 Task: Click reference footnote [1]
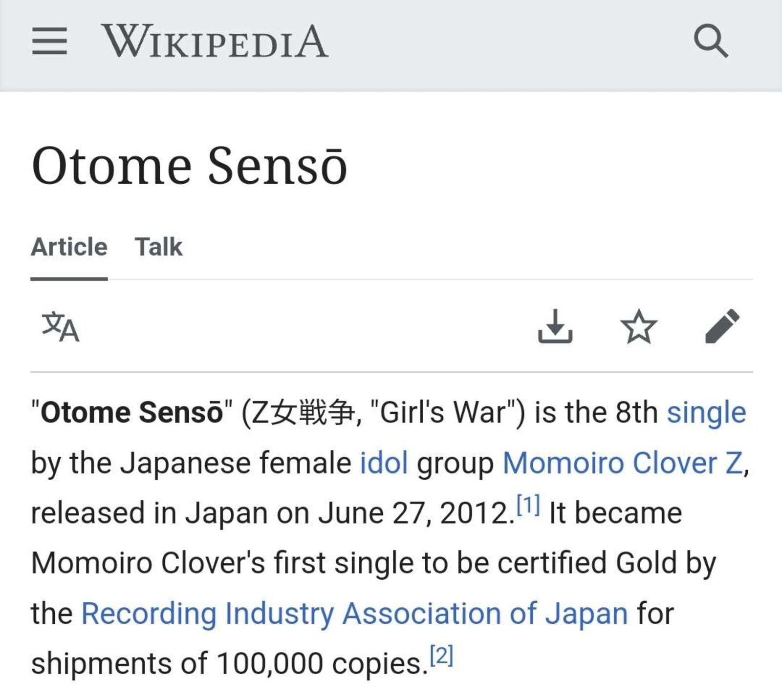(x=528, y=505)
